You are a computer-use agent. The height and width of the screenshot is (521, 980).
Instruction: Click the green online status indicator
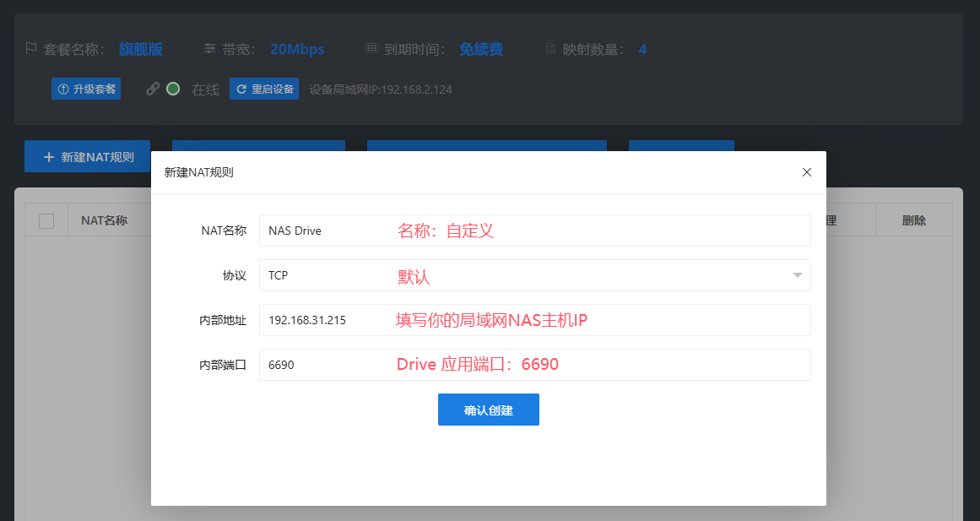coord(173,89)
